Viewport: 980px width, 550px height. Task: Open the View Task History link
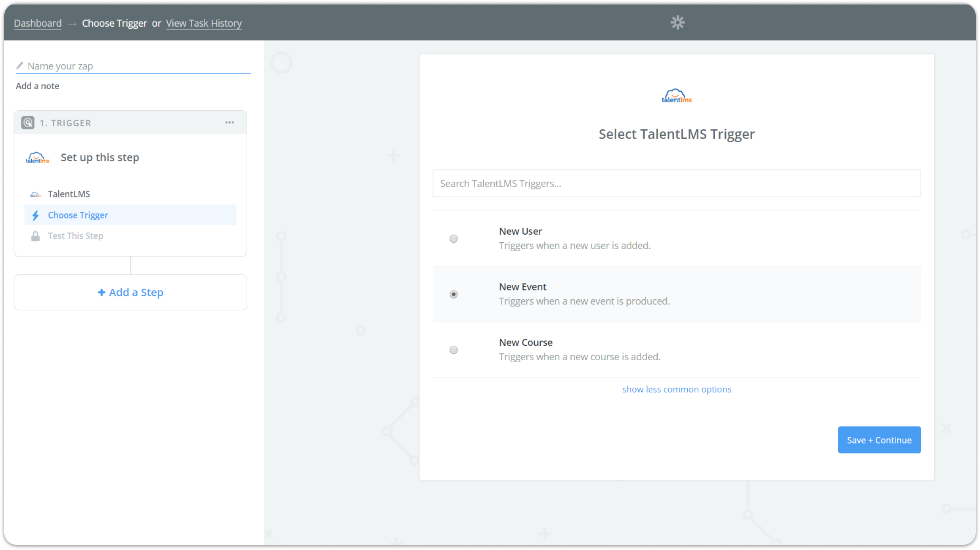pos(204,23)
